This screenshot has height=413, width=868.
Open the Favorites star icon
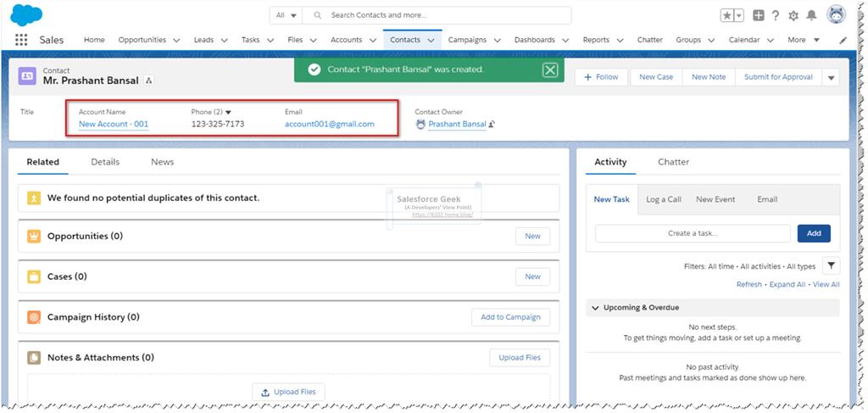click(726, 15)
